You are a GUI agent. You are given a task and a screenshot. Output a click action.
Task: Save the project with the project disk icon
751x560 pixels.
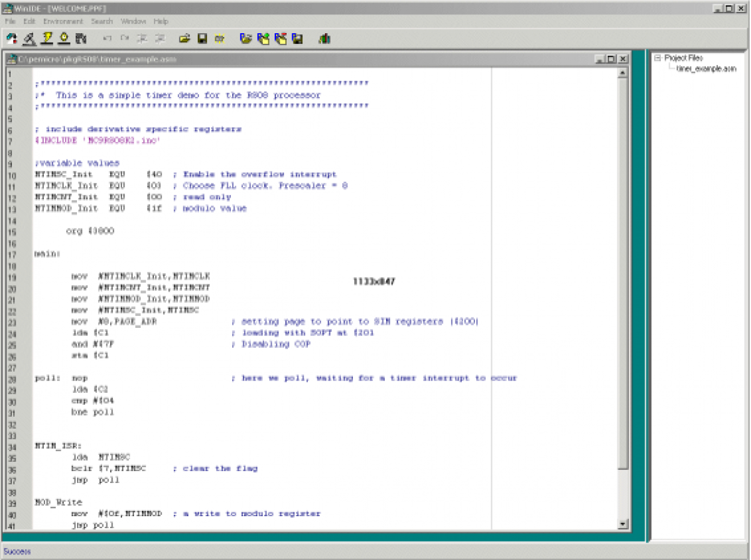point(297,38)
